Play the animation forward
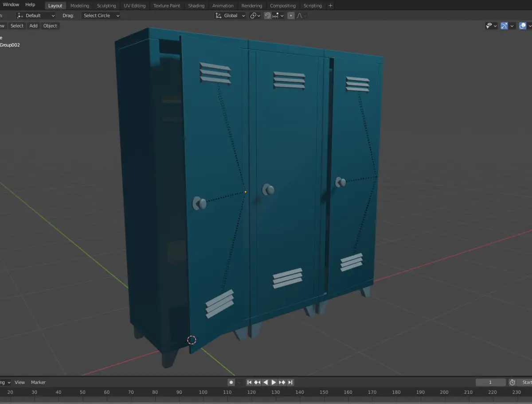This screenshot has width=532, height=404. (274, 382)
